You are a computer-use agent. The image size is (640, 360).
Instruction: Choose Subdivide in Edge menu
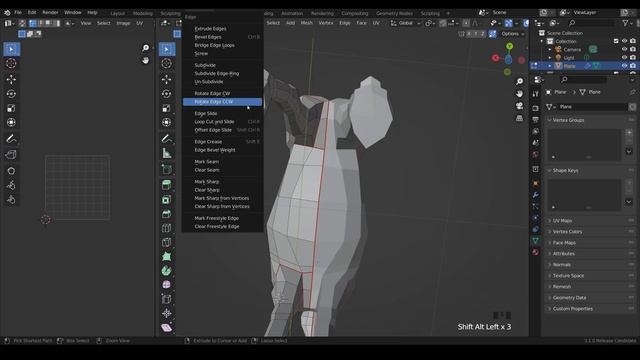[x=222, y=65]
